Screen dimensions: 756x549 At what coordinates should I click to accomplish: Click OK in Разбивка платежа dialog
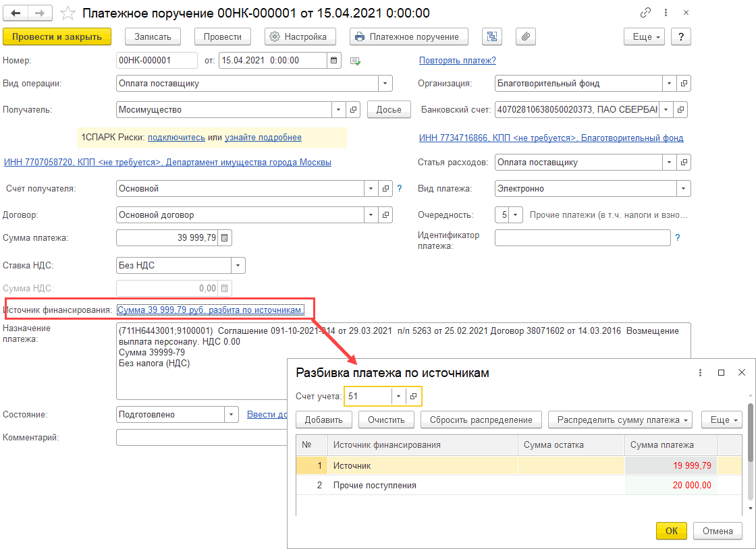pos(671,531)
